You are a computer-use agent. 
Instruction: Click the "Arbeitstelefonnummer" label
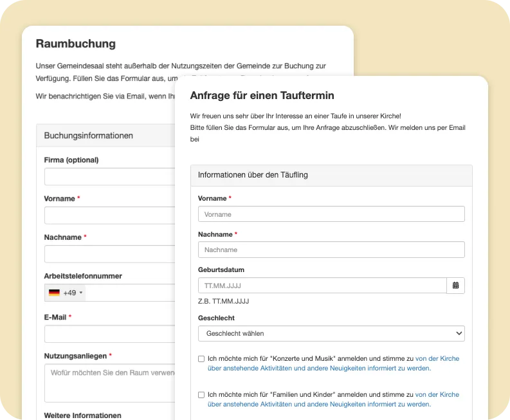tap(83, 276)
